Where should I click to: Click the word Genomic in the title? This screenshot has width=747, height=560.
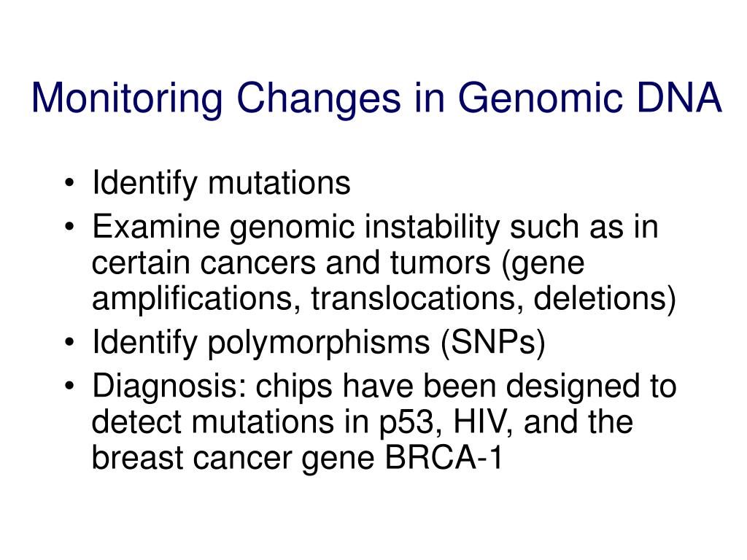[x=540, y=99]
